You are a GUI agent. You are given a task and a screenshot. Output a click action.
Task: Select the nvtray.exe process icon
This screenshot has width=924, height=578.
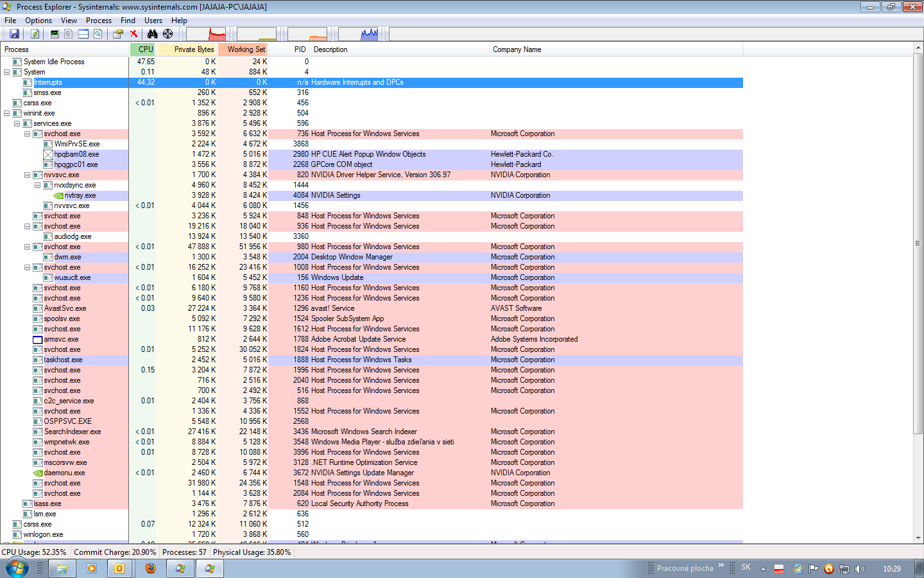click(x=58, y=195)
